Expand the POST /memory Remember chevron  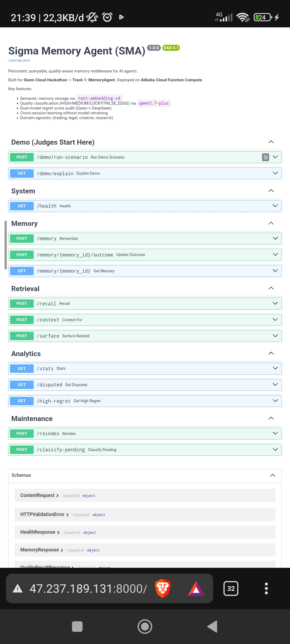(x=275, y=238)
